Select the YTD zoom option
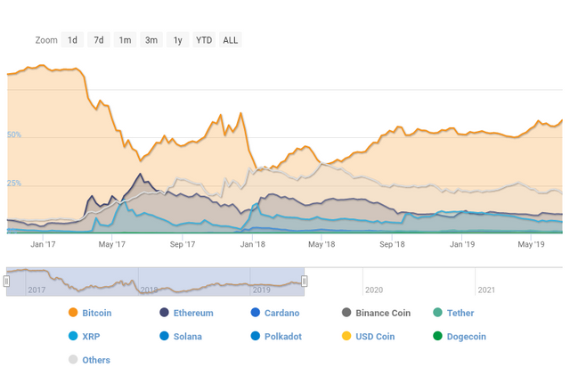 [204, 40]
